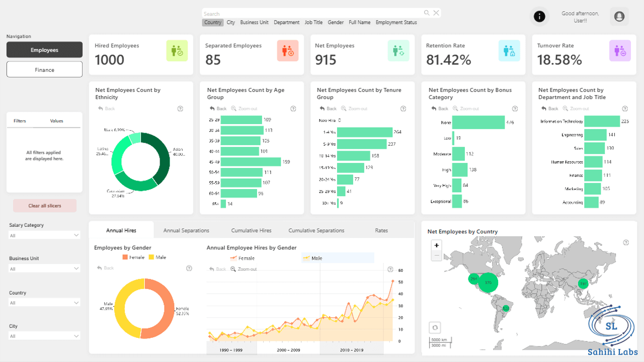
Task: Select the Employment Status search field option
Action: pyautogui.click(x=396, y=22)
